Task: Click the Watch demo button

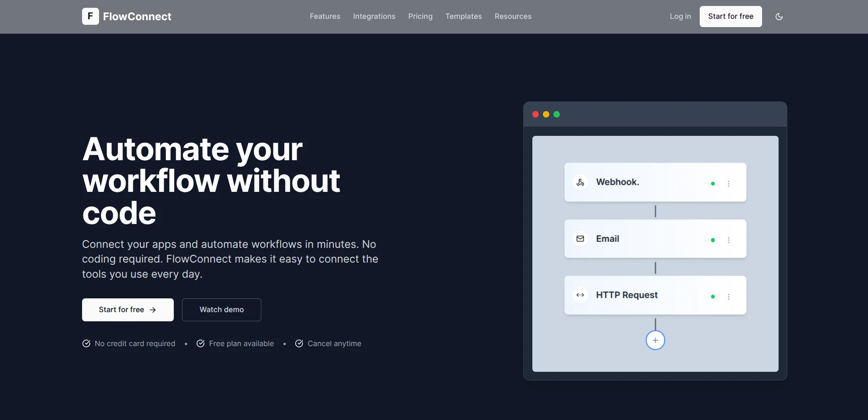Action: click(221, 310)
